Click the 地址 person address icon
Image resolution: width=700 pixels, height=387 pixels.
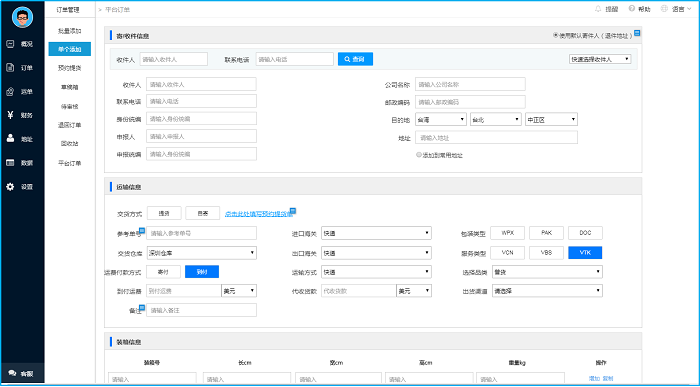(x=10, y=139)
